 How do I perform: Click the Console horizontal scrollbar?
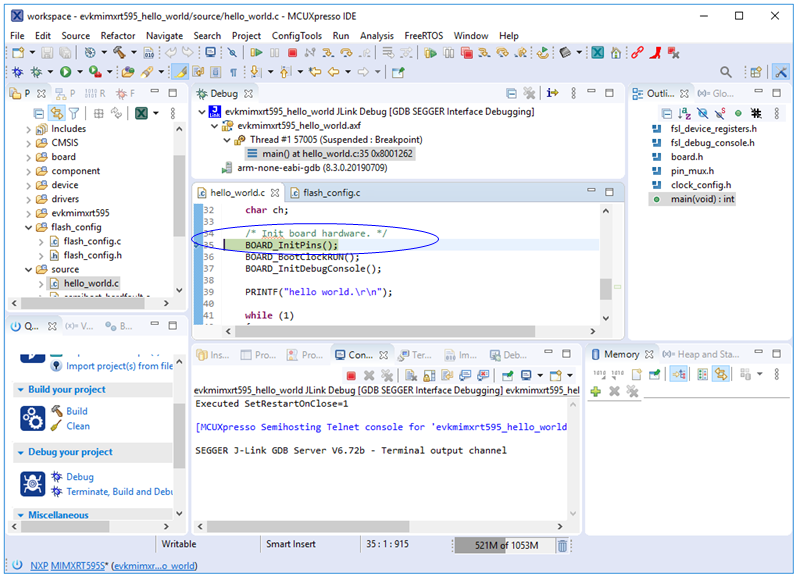point(308,526)
